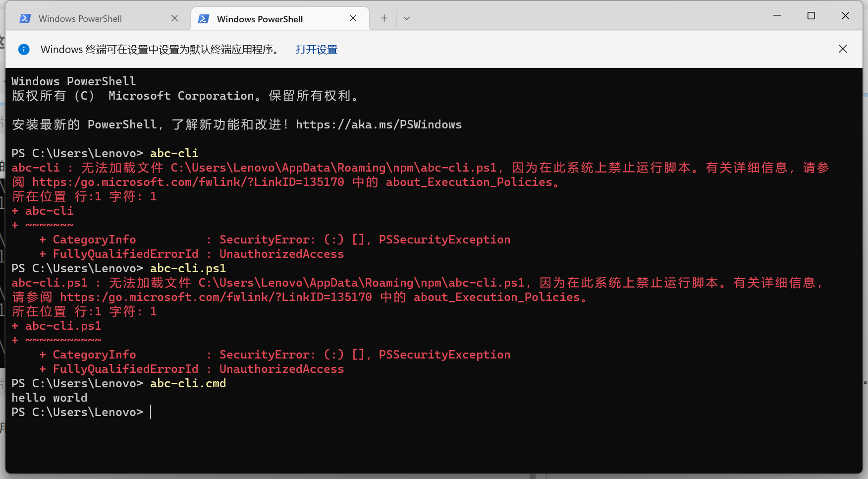The height and width of the screenshot is (479, 868).
Task: Click second 'UnauthorizedAccess' error text
Action: (x=281, y=369)
